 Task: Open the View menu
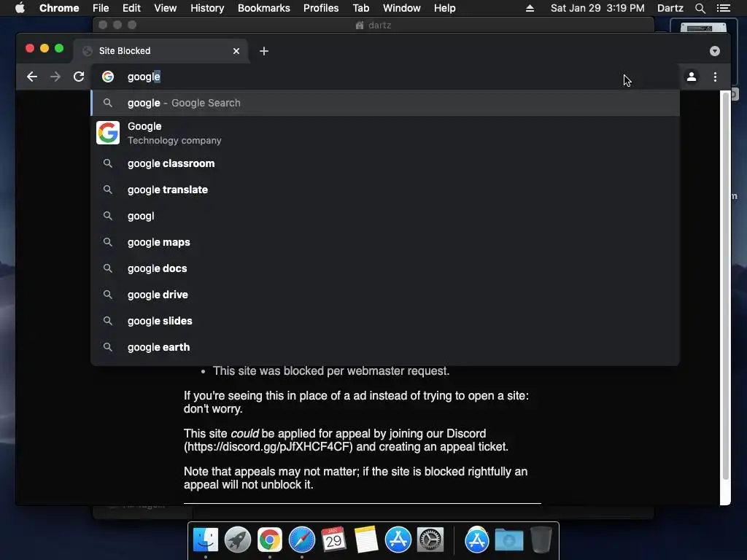(166, 8)
